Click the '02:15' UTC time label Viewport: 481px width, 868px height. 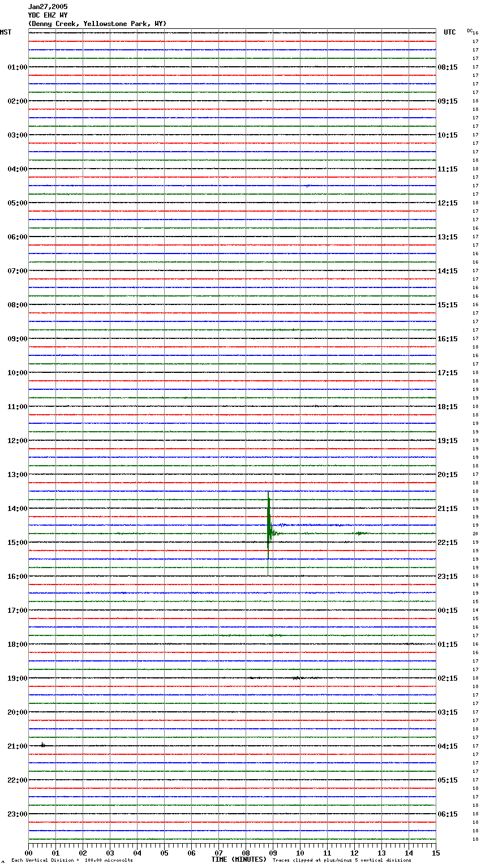coord(448,678)
